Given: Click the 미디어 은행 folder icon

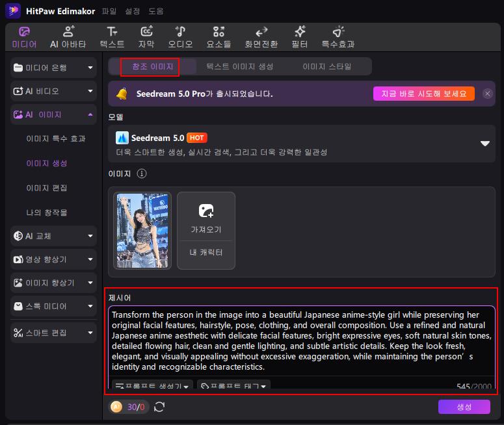Looking at the screenshot, I should (x=18, y=68).
